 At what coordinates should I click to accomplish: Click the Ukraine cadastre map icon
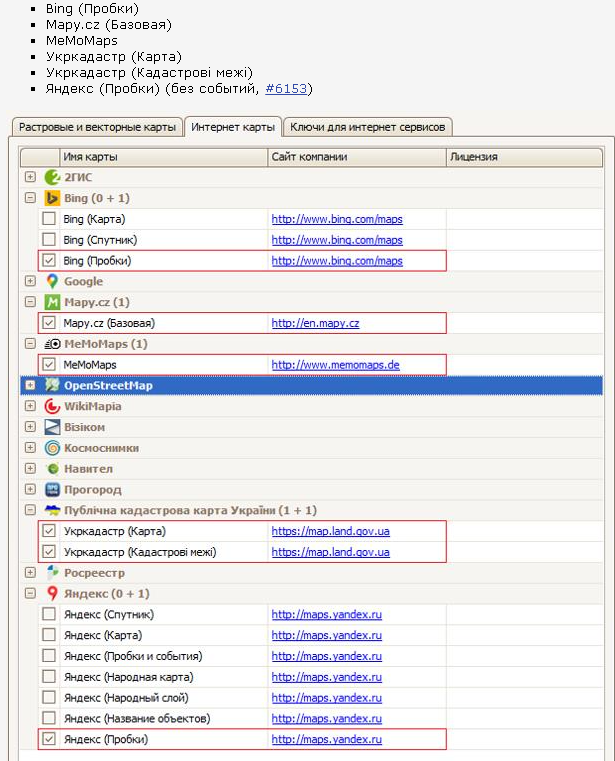52,510
